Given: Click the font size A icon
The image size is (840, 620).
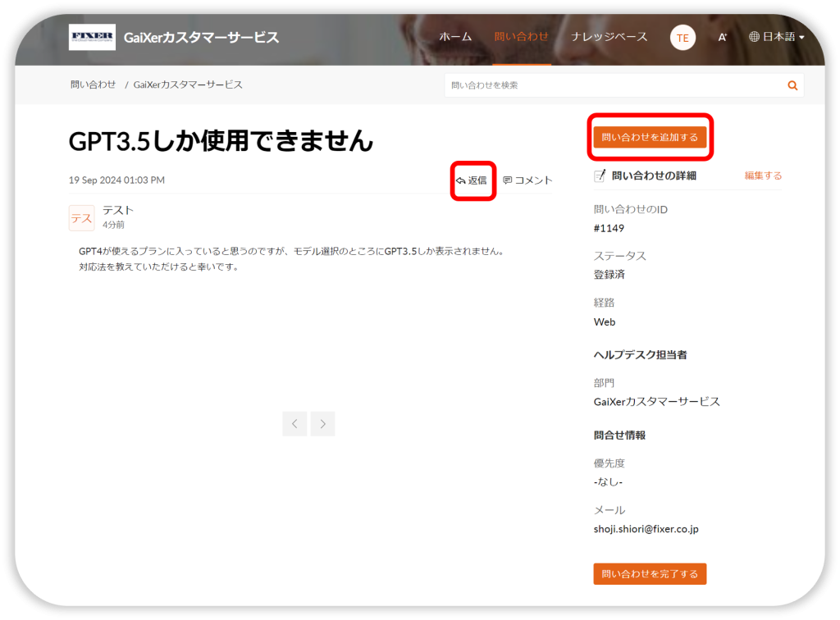Looking at the screenshot, I should (x=722, y=38).
